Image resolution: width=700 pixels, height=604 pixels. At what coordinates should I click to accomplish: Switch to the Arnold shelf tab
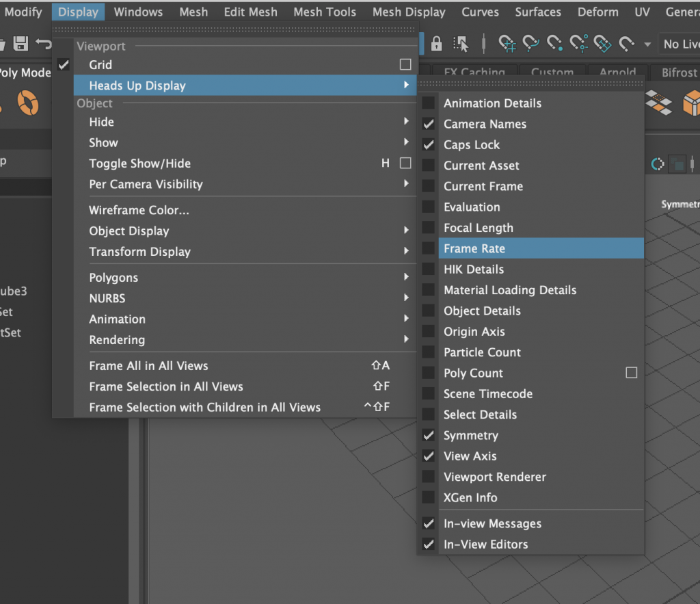coord(617,72)
